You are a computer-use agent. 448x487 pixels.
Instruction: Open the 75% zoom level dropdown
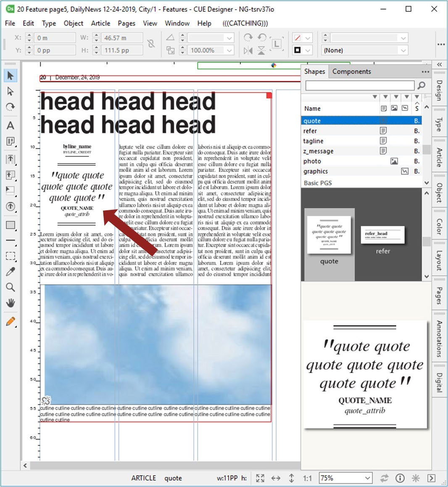pyautogui.click(x=368, y=478)
